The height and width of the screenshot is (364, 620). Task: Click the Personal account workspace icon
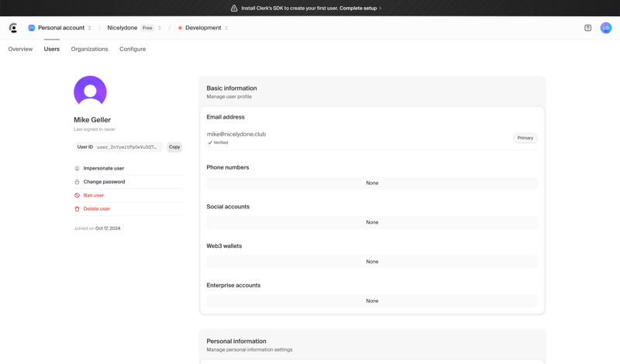coord(31,28)
